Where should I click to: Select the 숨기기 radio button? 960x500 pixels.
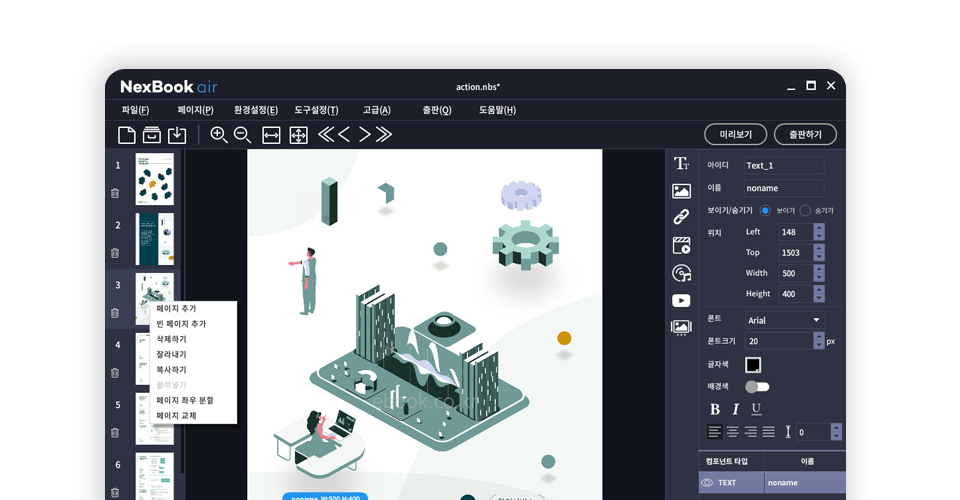[805, 211]
